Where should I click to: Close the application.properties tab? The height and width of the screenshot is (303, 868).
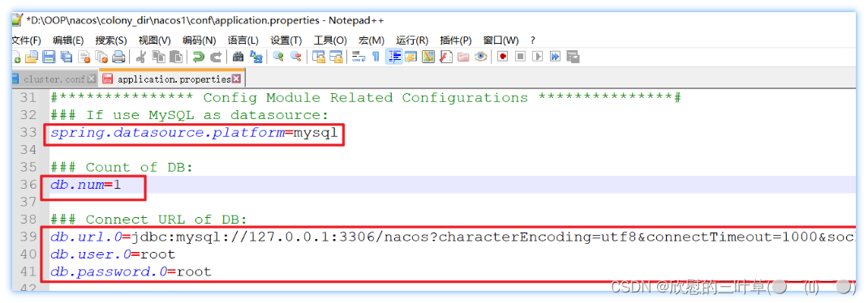point(236,79)
